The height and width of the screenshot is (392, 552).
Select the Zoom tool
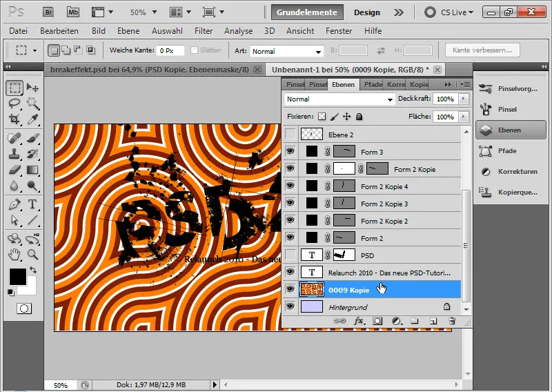coord(32,254)
